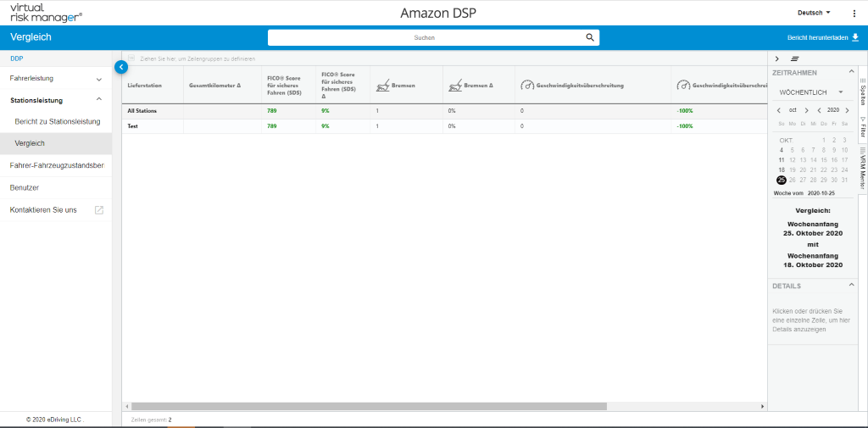
Task: Click the 789 score in the All Stations row
Action: [x=272, y=111]
